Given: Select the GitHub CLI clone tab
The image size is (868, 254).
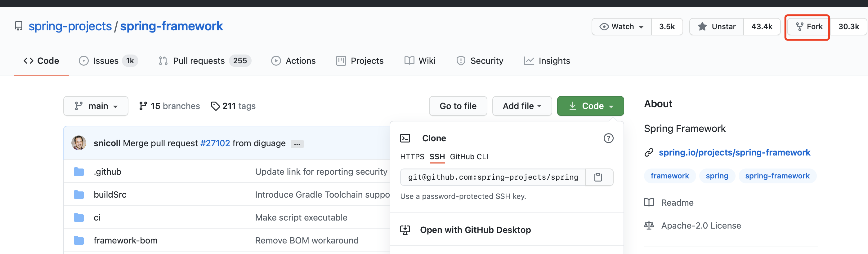Looking at the screenshot, I should click(x=469, y=157).
